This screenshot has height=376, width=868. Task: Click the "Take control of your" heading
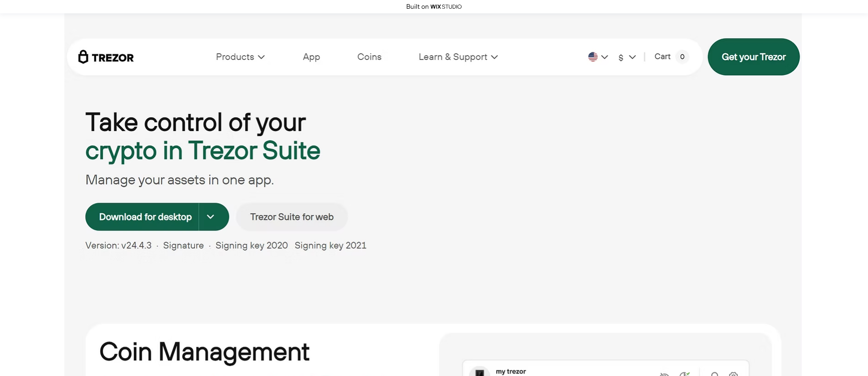[195, 122]
